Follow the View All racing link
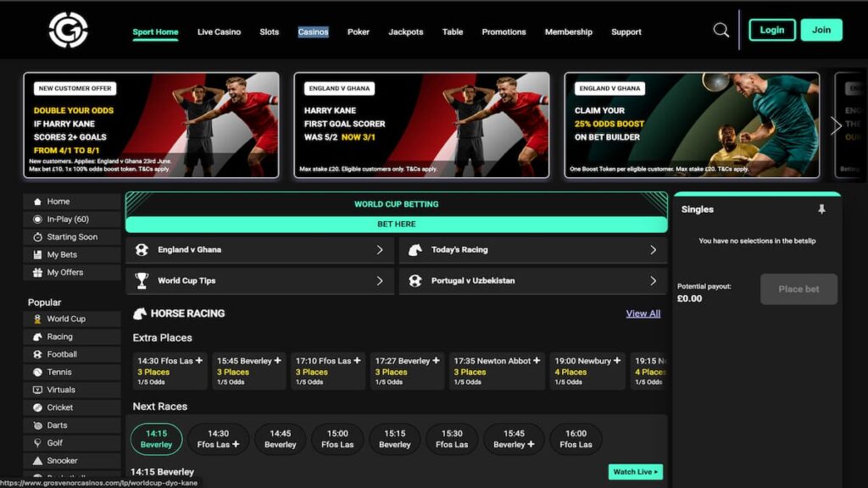This screenshot has width=868, height=488. 643,313
